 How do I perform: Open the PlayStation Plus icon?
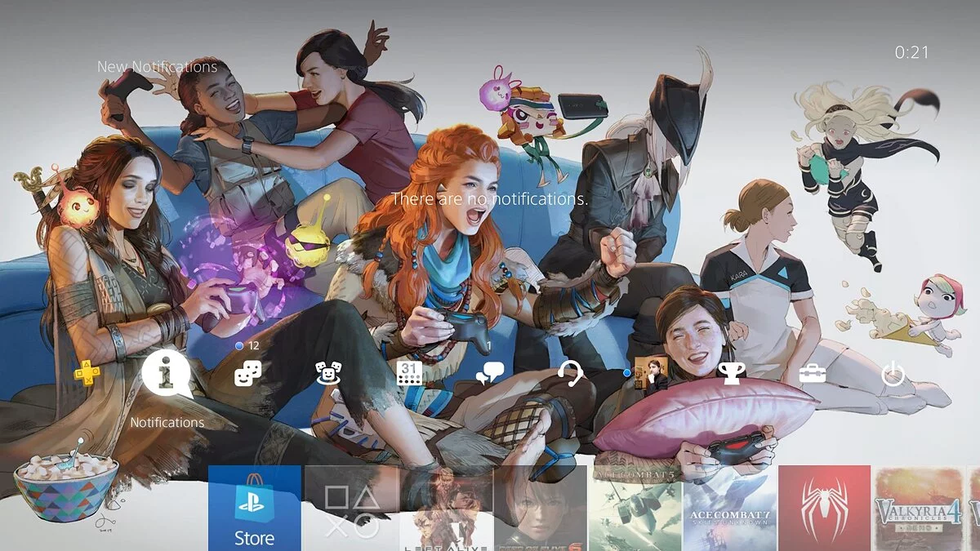click(87, 374)
